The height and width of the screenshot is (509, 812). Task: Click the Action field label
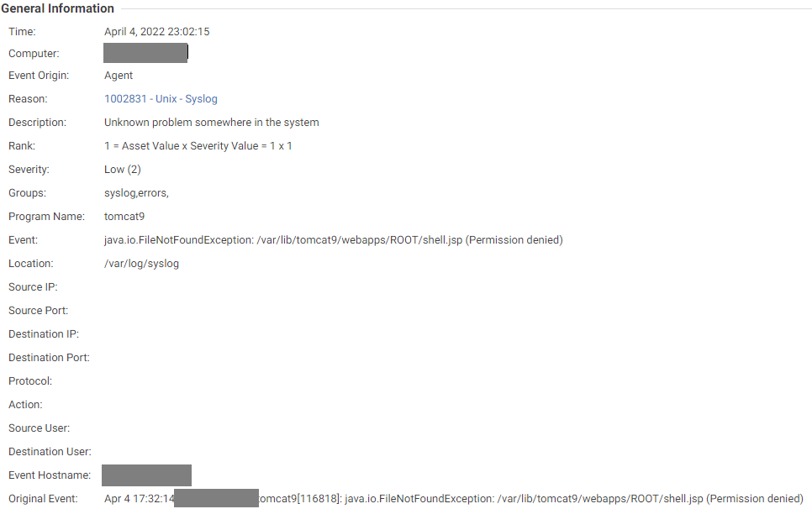(25, 405)
